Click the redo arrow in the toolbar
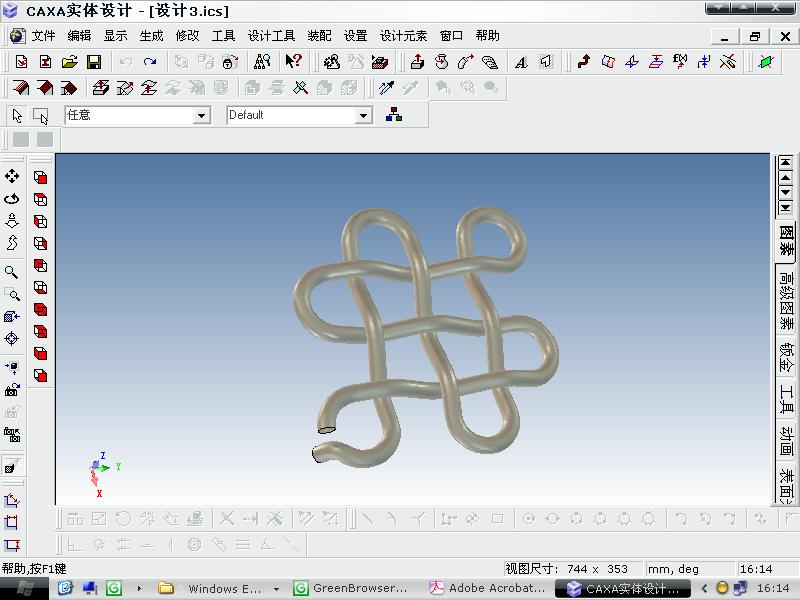The height and width of the screenshot is (600, 800). (150, 62)
